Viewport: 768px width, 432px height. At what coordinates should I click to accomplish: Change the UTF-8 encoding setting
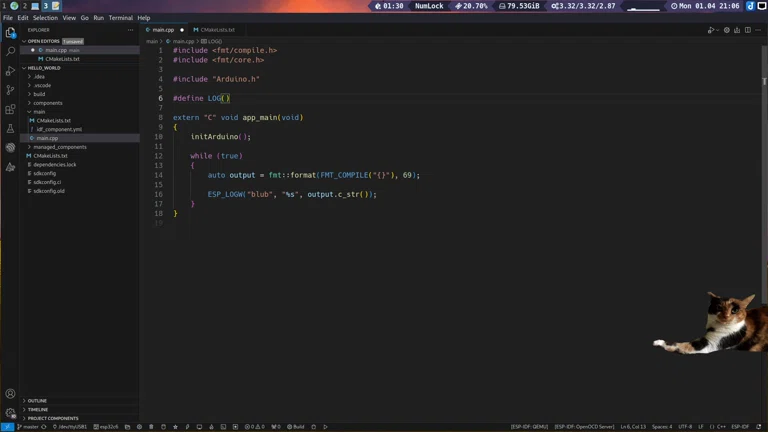685,427
